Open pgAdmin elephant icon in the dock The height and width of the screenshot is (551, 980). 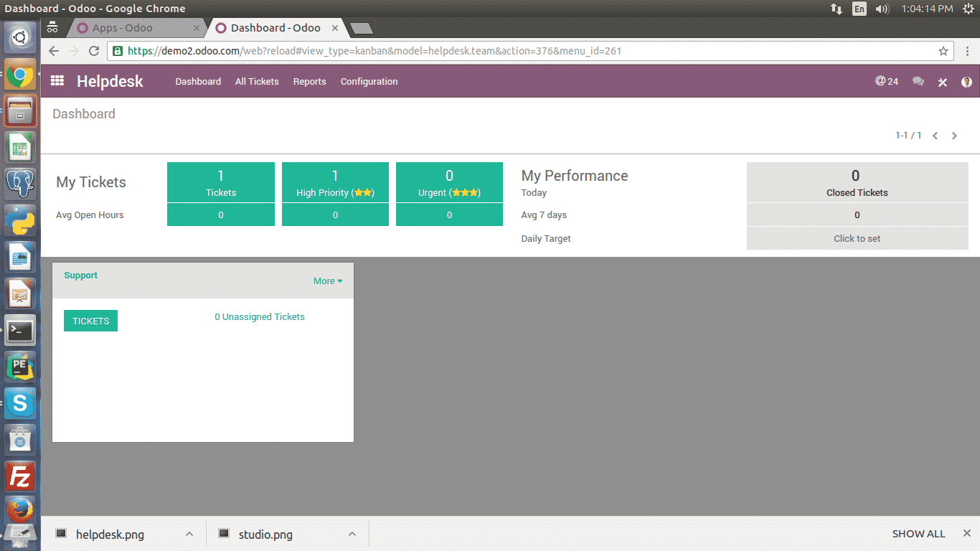click(20, 184)
